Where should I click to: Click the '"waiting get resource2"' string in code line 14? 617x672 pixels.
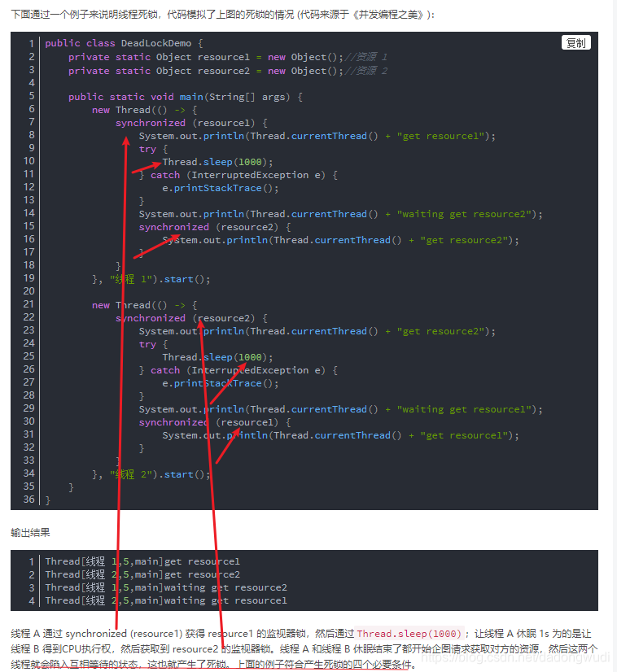tap(464, 214)
